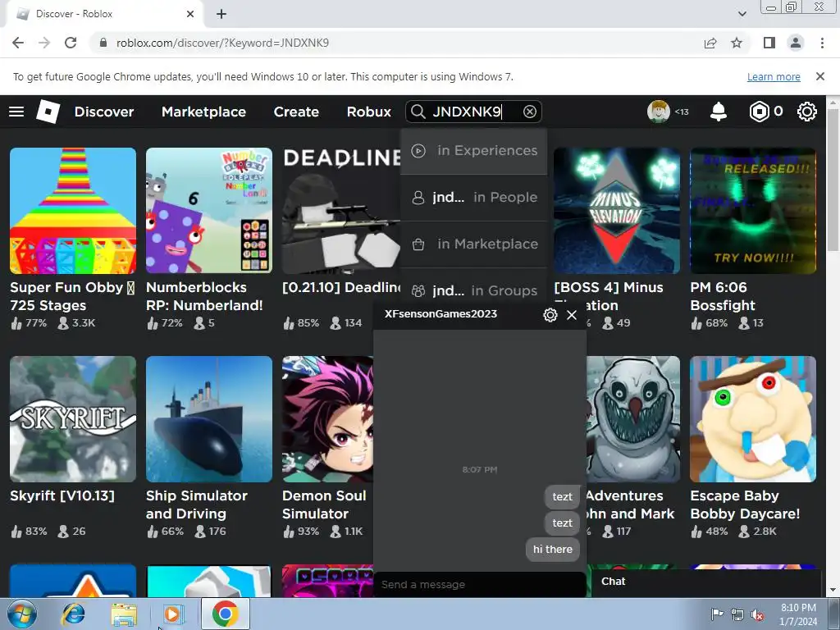The height and width of the screenshot is (630, 840).
Task: Go back to previous page
Action: point(18,43)
